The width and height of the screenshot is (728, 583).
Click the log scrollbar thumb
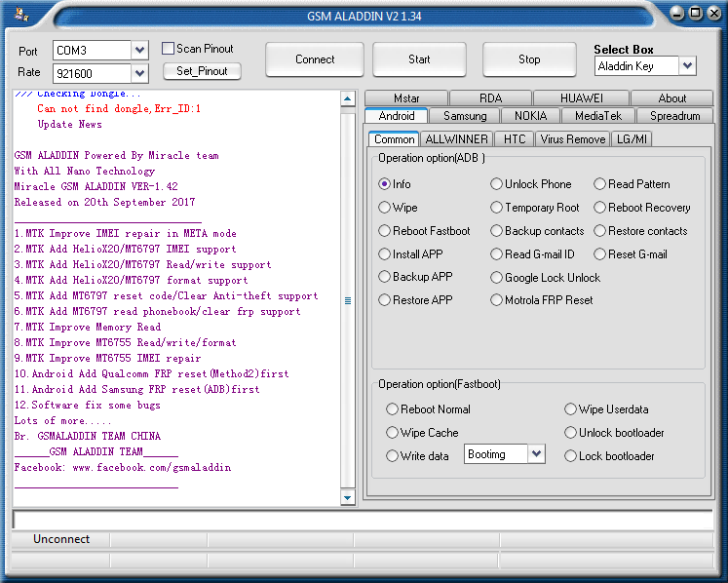point(348,300)
